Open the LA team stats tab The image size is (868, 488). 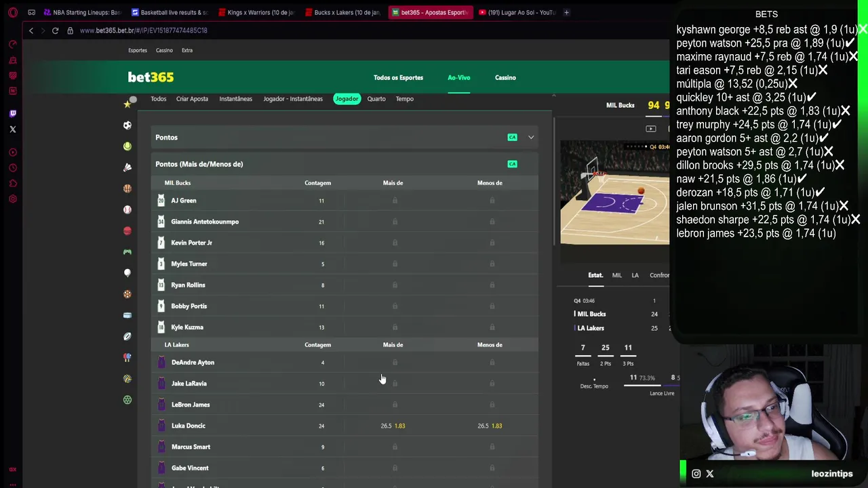[x=635, y=275]
